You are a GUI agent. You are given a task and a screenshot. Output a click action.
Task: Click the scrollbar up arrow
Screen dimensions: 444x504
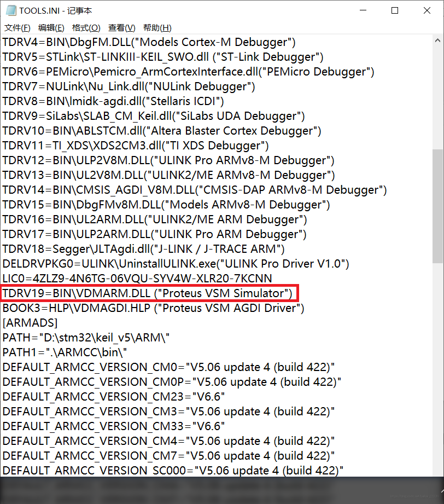[x=437, y=41]
